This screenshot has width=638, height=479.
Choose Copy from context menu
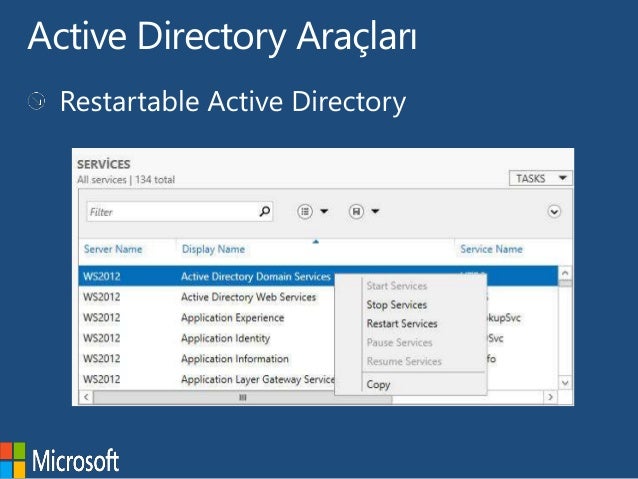pos(378,384)
